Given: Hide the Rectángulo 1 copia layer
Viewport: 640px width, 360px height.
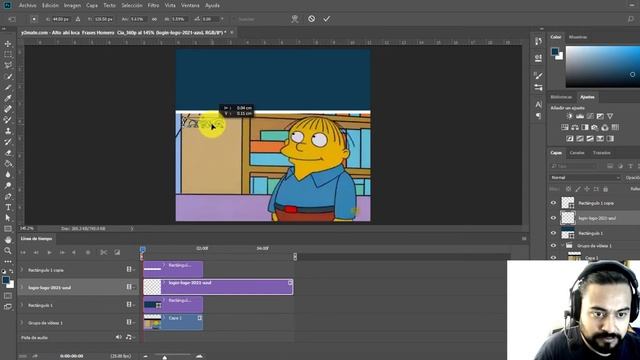Looking at the screenshot, I should click(553, 203).
